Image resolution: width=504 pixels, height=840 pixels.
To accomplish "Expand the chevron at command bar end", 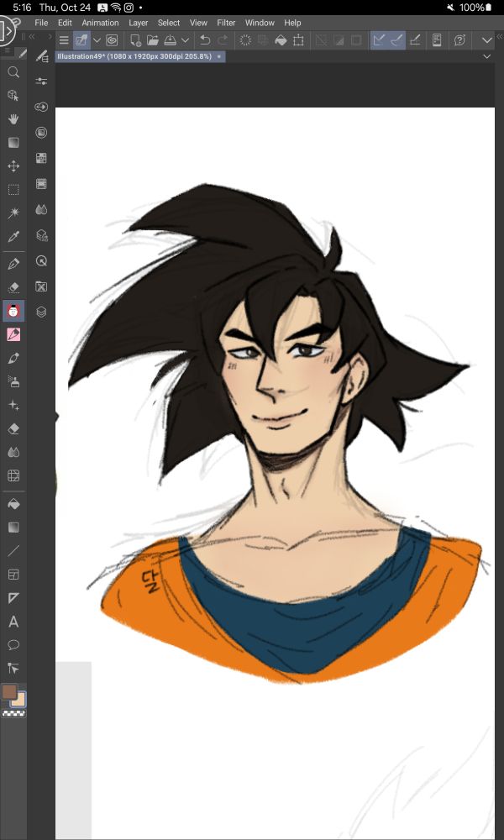I will coord(487,40).
